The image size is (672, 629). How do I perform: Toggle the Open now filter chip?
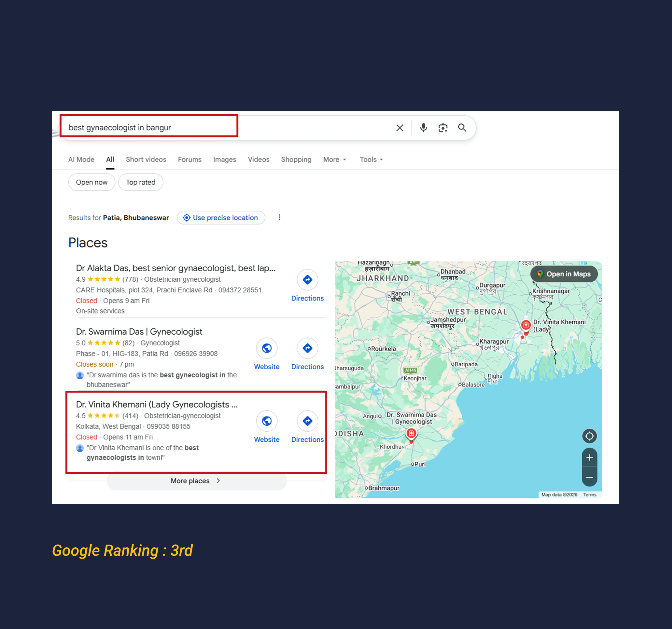coord(91,183)
